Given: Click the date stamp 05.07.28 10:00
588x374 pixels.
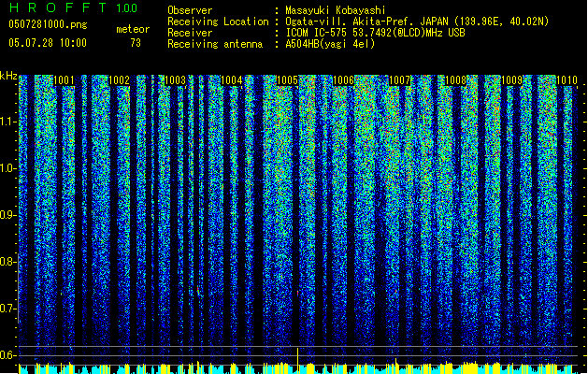Looking at the screenshot, I should pyautogui.click(x=48, y=43).
